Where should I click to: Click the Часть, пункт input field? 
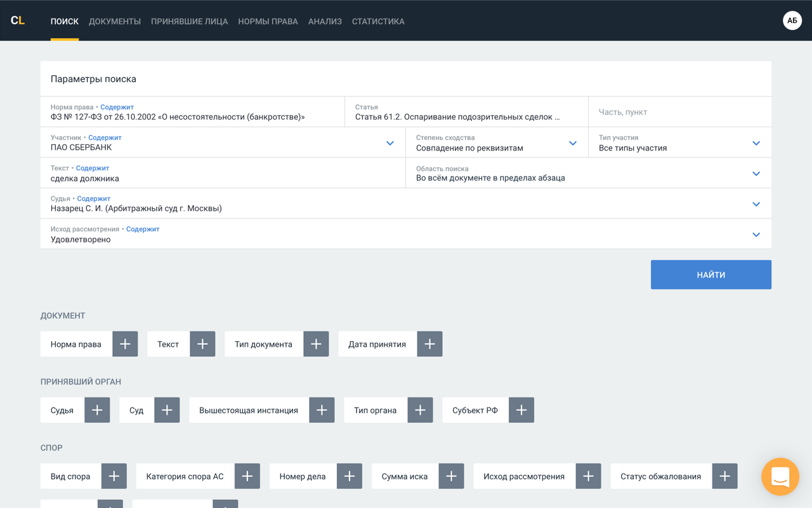(679, 112)
